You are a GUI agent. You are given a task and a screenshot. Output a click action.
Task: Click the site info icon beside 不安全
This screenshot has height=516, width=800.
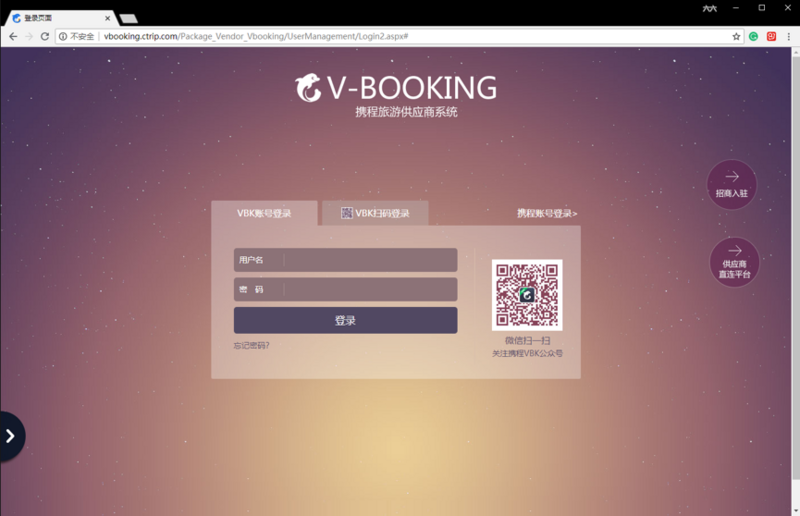[x=63, y=36]
